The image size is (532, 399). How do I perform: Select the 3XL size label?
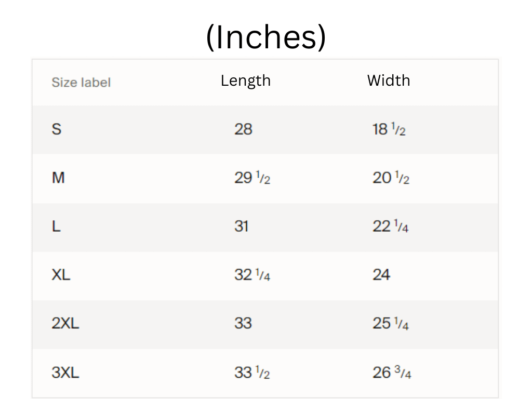pyautogui.click(x=65, y=372)
